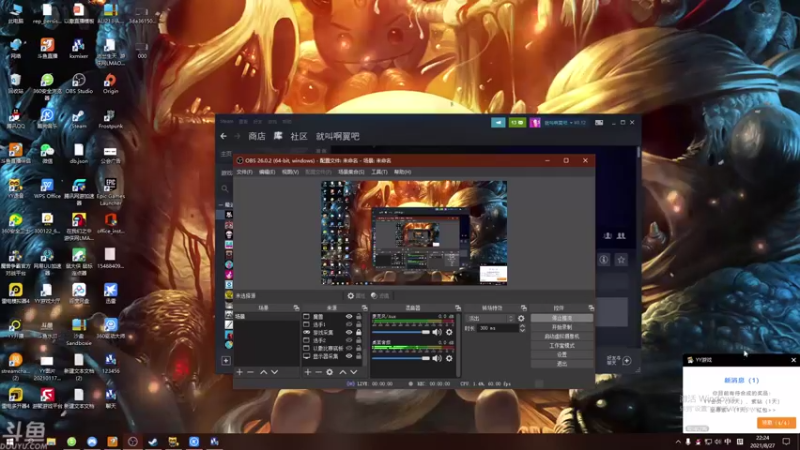This screenshot has width=800, height=450.
Task: Mute the 桌面音频 speaker icon
Action: [437, 359]
